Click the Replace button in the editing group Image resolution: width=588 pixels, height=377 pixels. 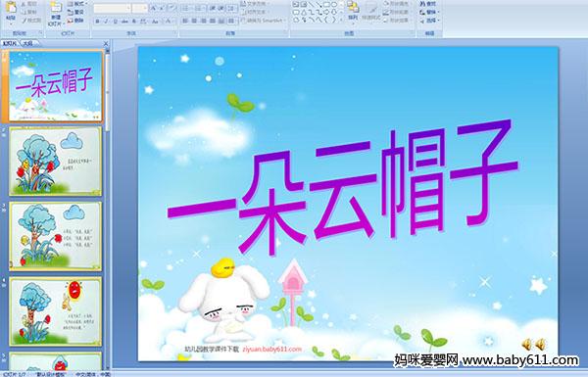point(429,12)
